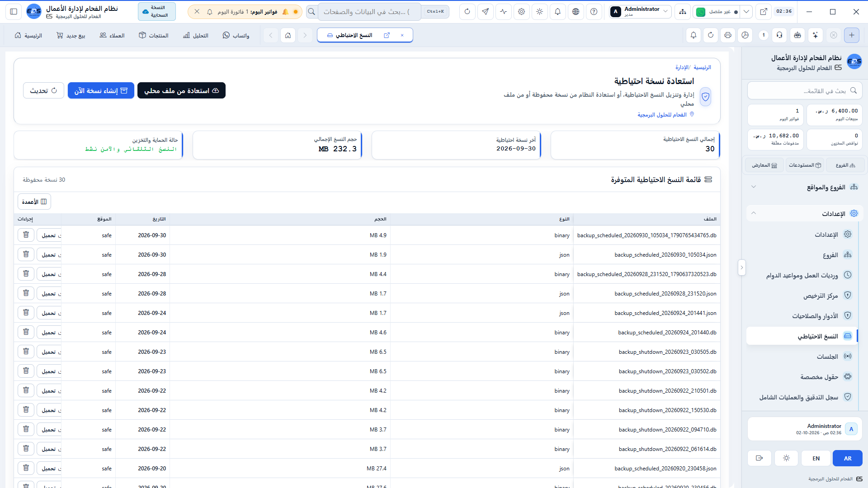Click the send paper-plane icon in top bar
The height and width of the screenshot is (488, 868).
pos(485,12)
